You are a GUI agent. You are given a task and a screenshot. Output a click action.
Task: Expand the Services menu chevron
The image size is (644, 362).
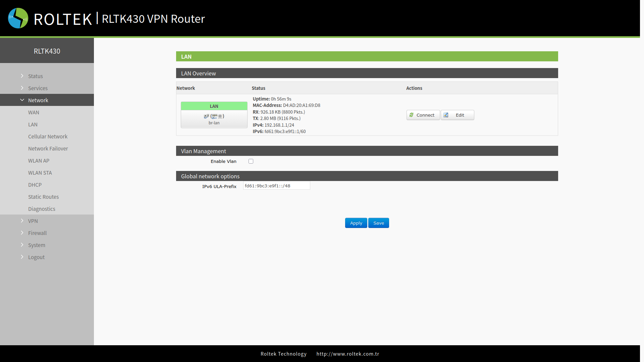click(22, 88)
